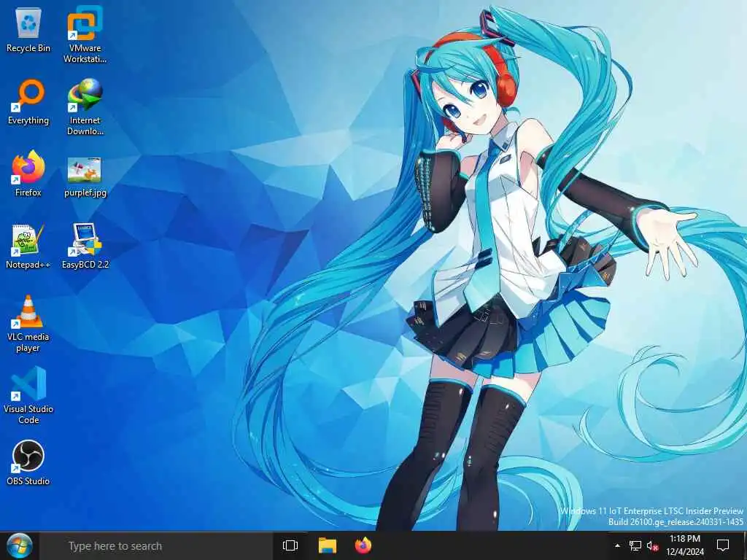Open the notification center icon
This screenshot has width=747, height=560.
point(723,545)
